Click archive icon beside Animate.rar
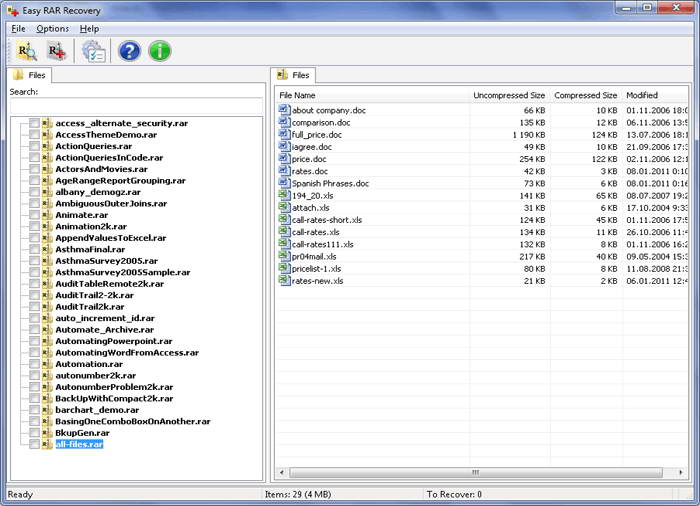700x506 pixels. tap(47, 215)
